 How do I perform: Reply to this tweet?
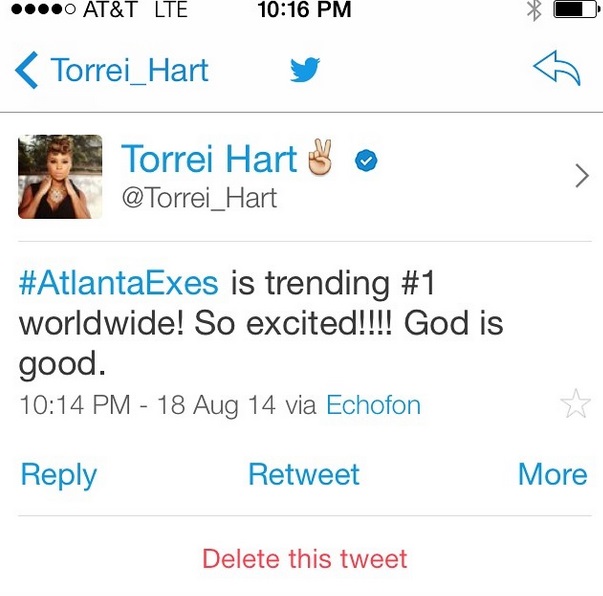click(x=58, y=475)
